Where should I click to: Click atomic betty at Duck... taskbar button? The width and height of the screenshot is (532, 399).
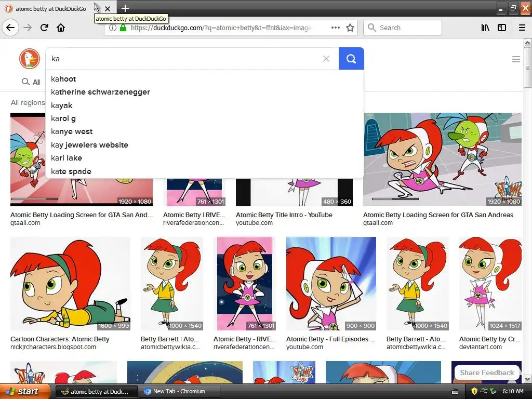point(96,392)
